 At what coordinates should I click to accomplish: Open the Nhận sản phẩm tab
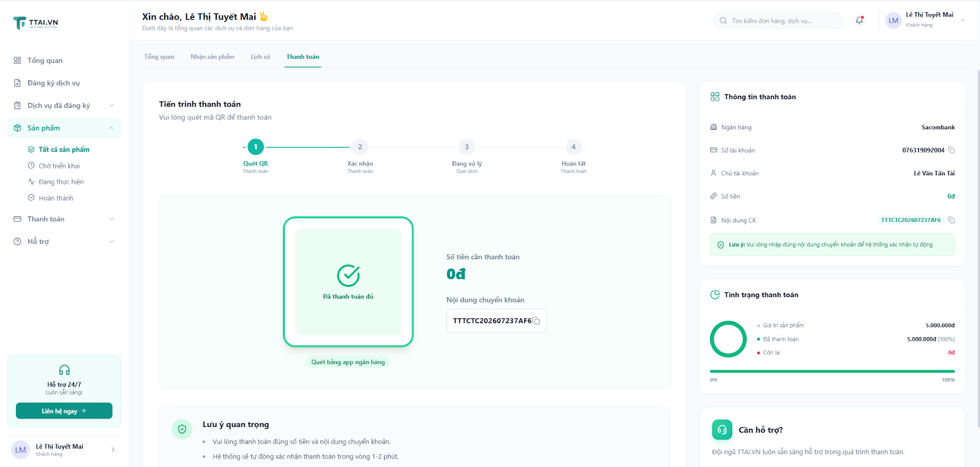[213, 57]
